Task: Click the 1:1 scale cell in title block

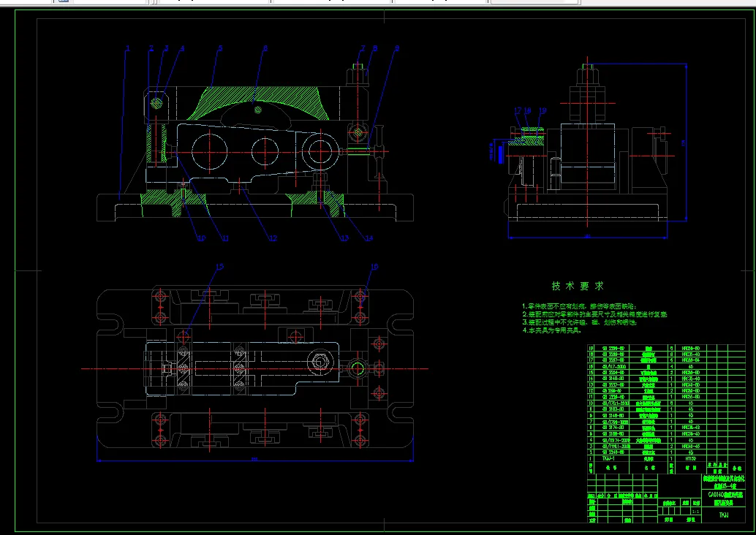Action: pos(696,511)
